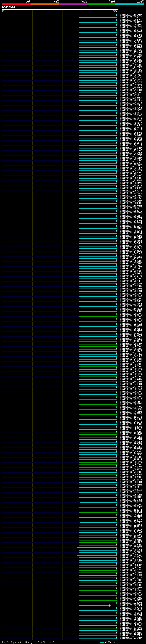The image size is (146, 644).
Task: Click the short alignment bar for UniRef100_C6FBC4
Action: click(x=95, y=605)
